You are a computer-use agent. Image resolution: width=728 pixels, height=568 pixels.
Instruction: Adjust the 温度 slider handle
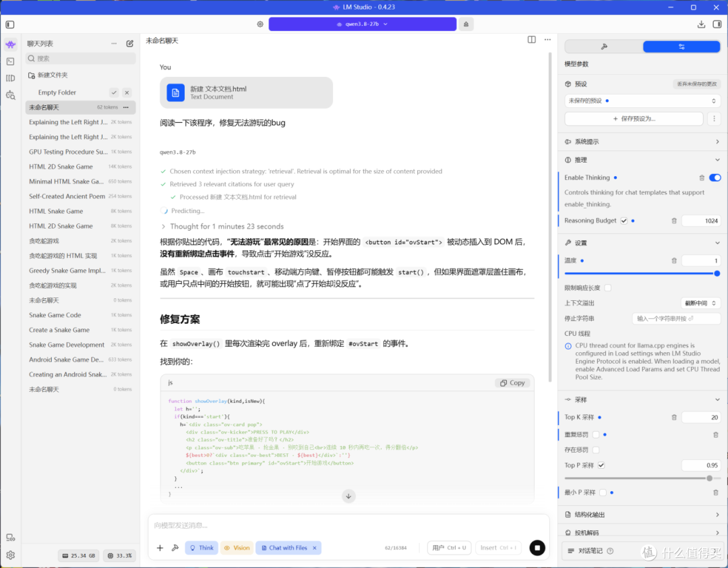click(717, 274)
